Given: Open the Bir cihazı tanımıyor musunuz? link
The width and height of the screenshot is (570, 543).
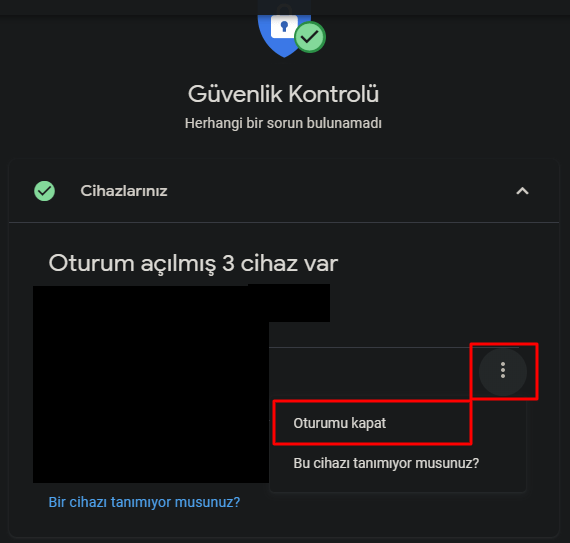Looking at the screenshot, I should tap(144, 502).
